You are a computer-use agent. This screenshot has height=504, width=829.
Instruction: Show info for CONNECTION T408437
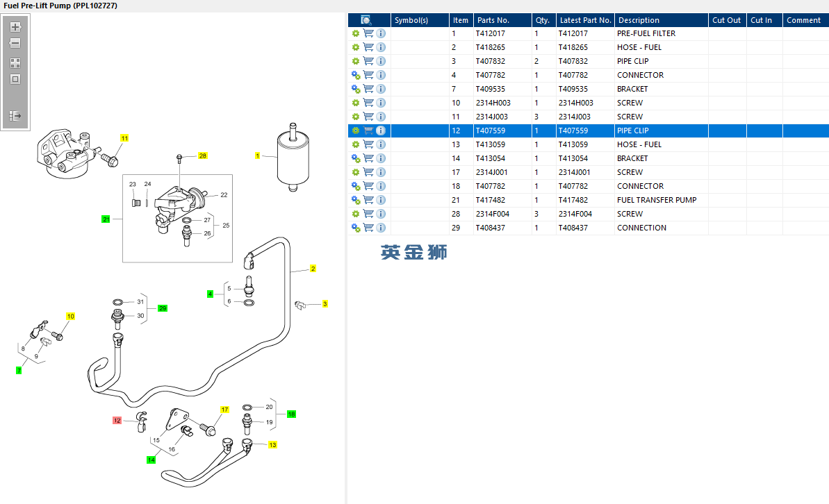[x=381, y=228]
